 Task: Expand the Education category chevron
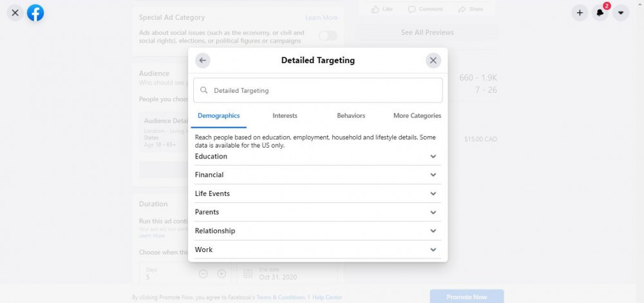coord(433,156)
